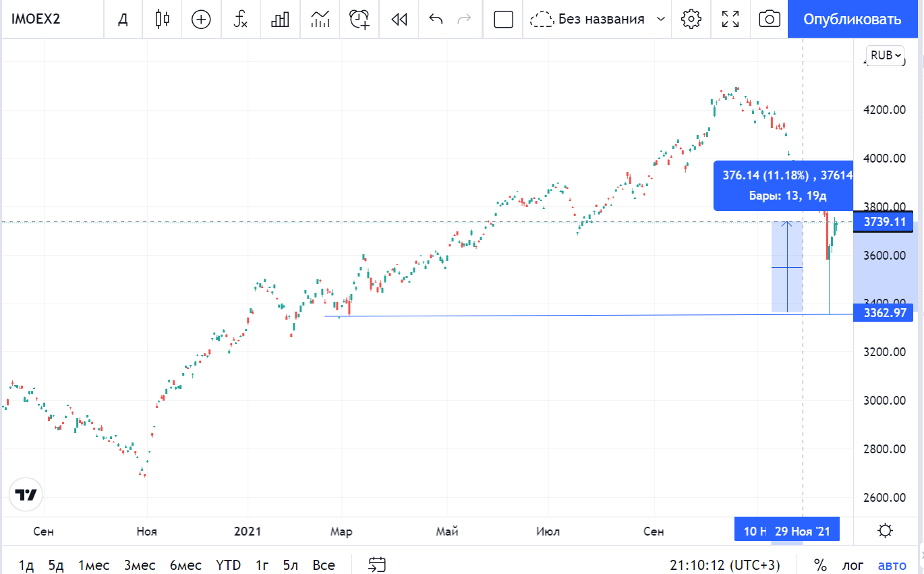Select the 6мес time range

(185, 565)
